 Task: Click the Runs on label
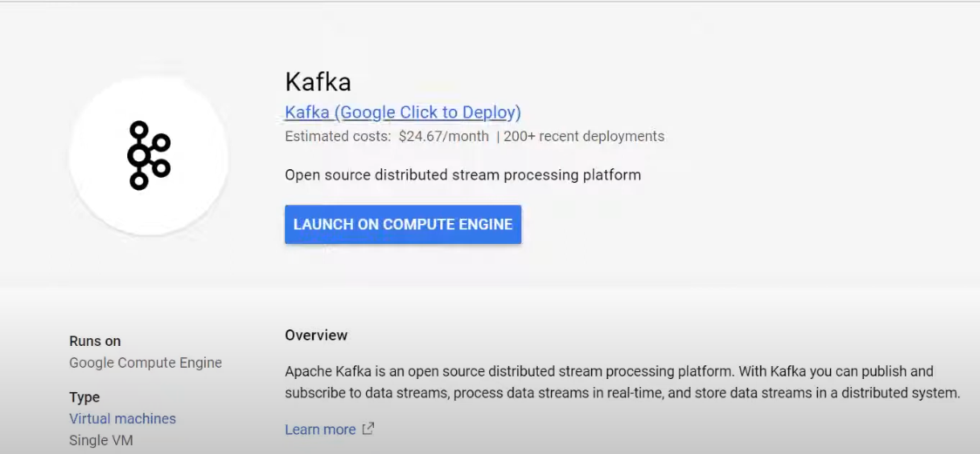click(x=95, y=341)
